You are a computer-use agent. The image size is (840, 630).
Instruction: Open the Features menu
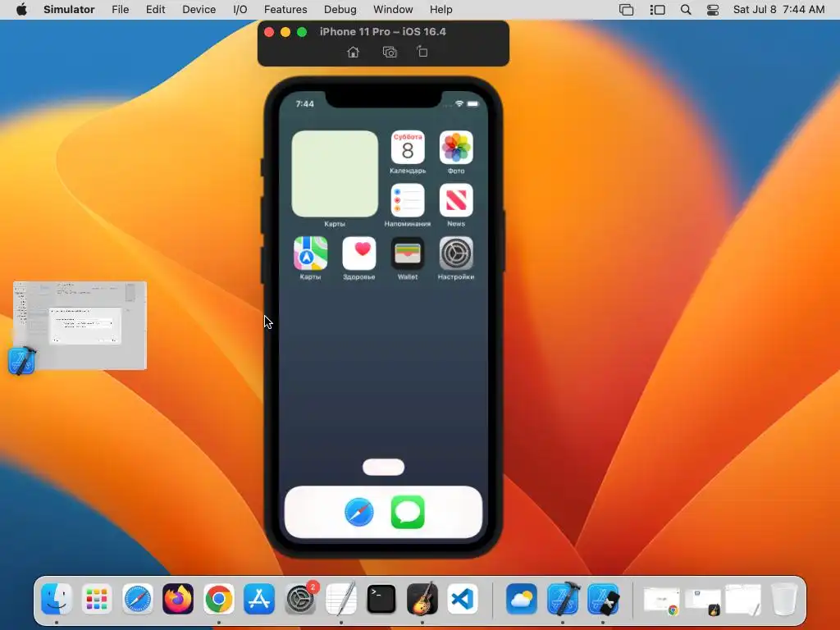point(285,10)
